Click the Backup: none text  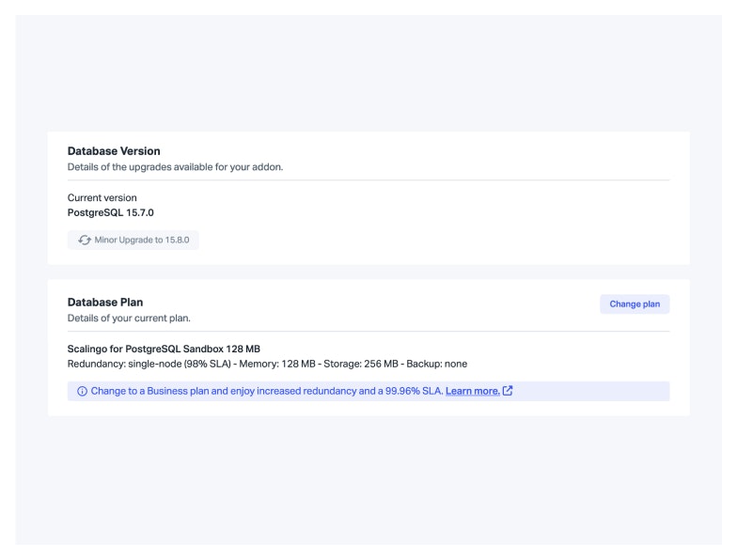point(436,364)
